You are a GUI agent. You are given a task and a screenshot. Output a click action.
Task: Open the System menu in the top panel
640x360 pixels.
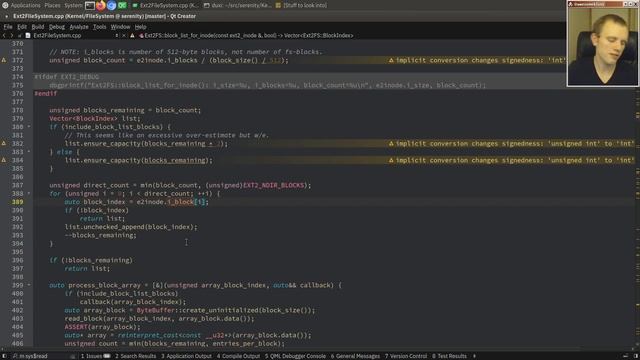tap(73, 5)
